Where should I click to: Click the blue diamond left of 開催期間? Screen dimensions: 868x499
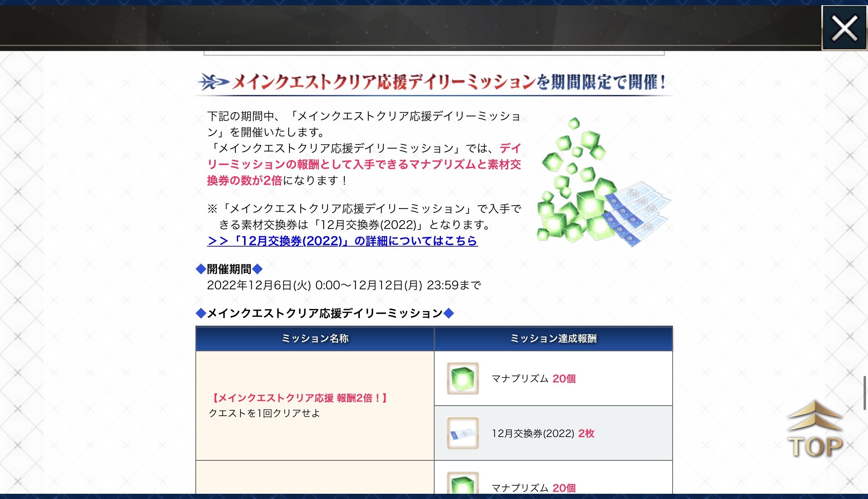[201, 269]
